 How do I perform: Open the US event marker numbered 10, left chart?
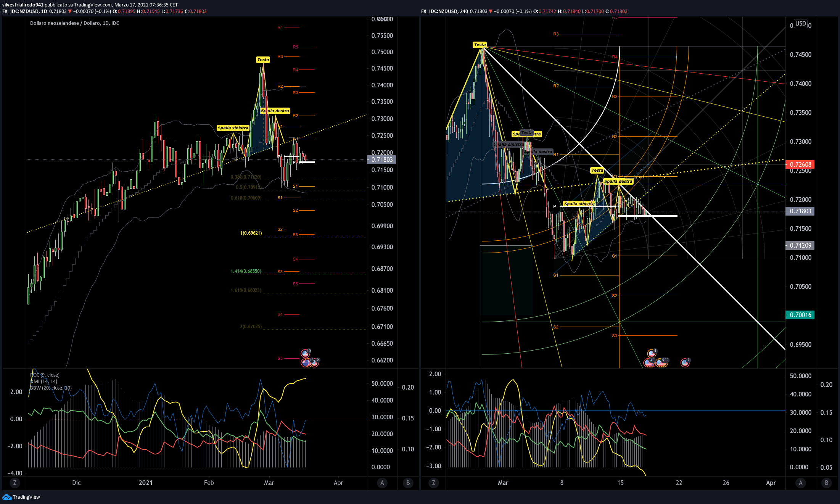(305, 354)
